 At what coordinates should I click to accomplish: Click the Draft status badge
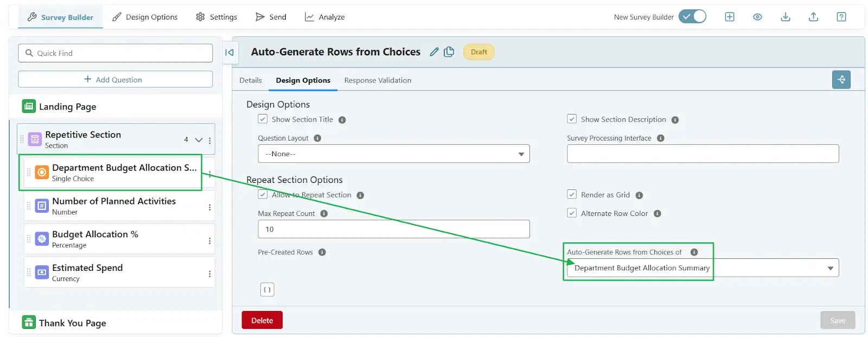tap(478, 52)
